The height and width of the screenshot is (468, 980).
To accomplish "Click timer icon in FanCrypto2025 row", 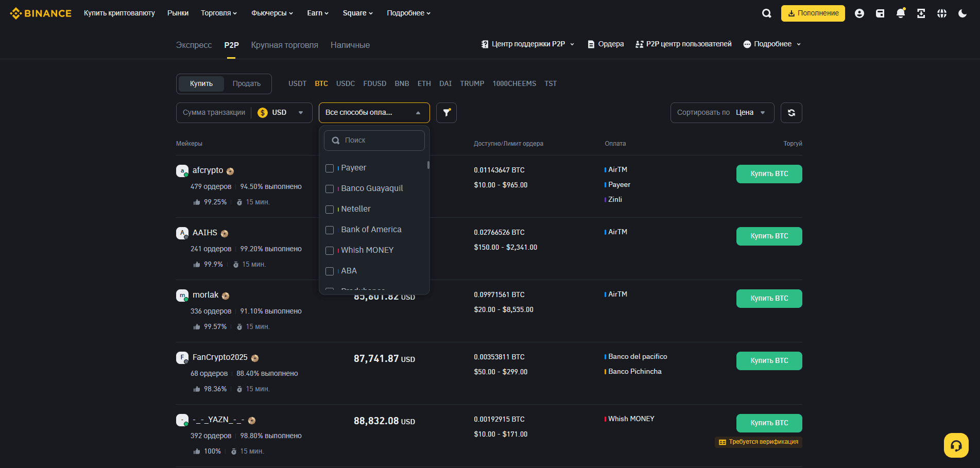I will 239,389.
